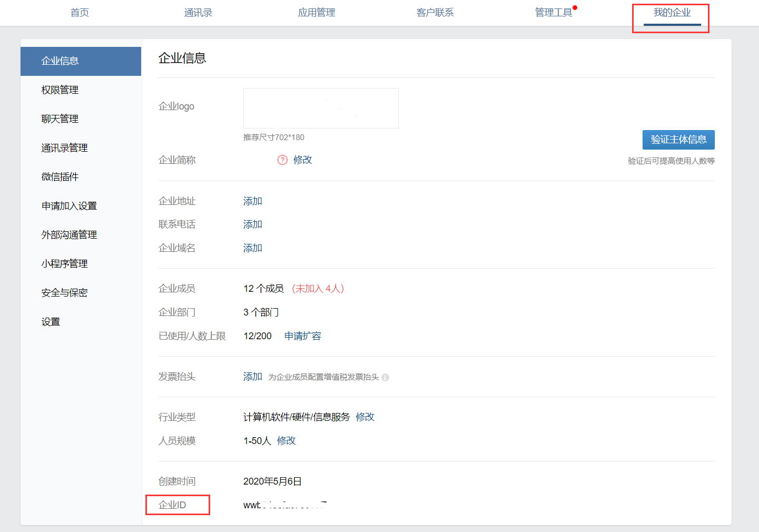Go to the 客户联系 tab

click(435, 13)
